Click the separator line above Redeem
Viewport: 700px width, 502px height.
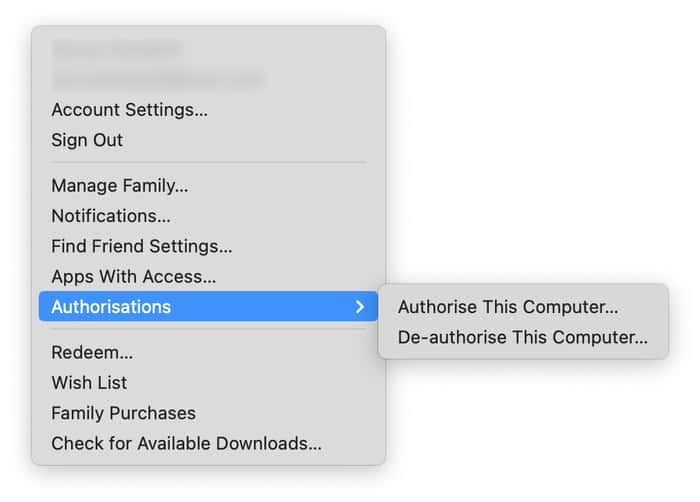pos(208,329)
